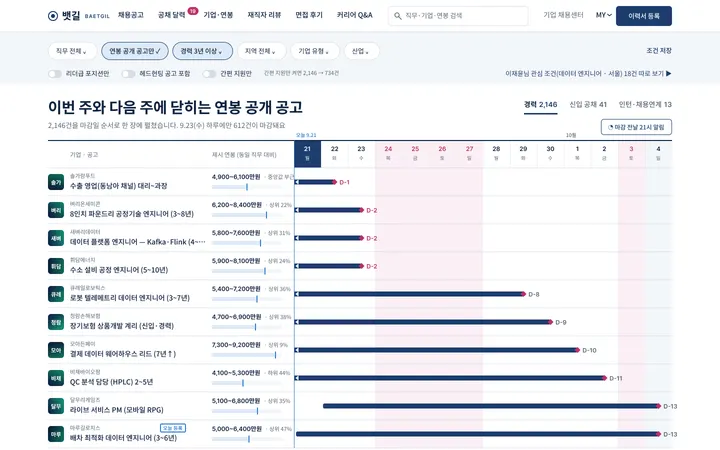Image resolution: width=720 pixels, height=450 pixels.
Task: Click the D-8 deadline marker
Action: 523,294
